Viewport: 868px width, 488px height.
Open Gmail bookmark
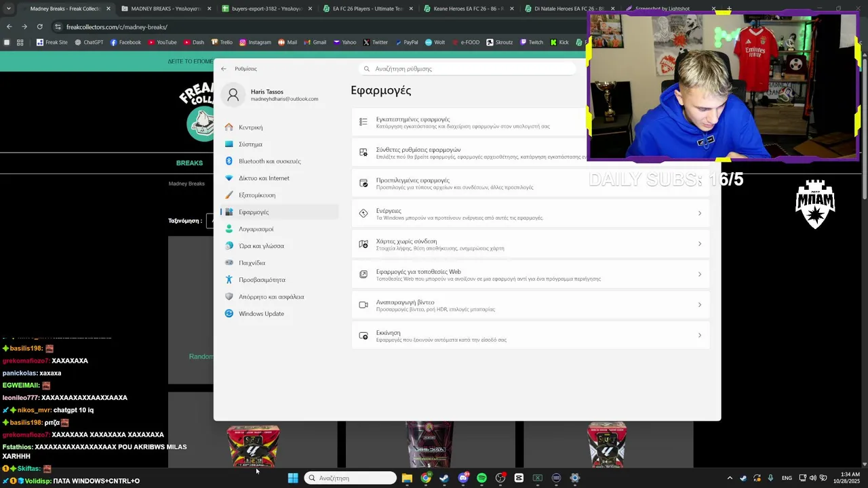click(315, 42)
